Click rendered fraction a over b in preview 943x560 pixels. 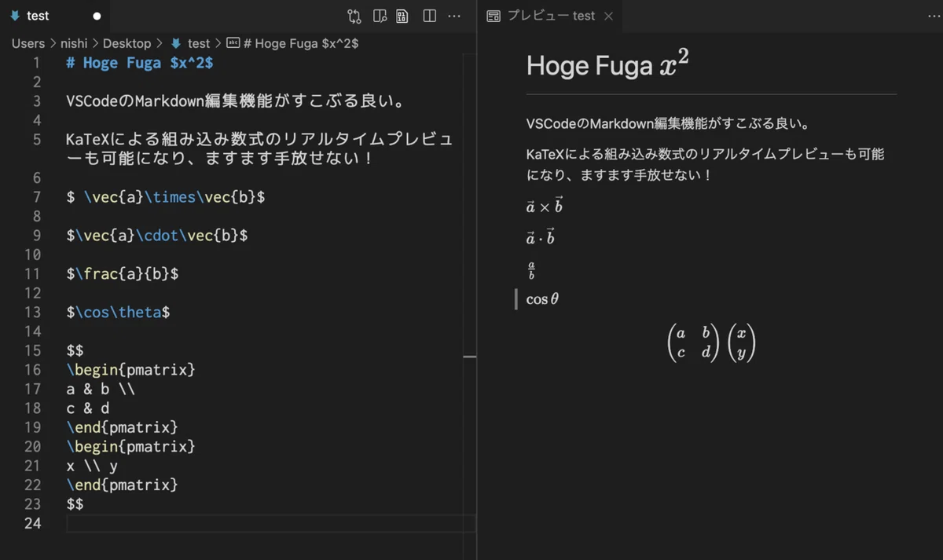(x=531, y=270)
